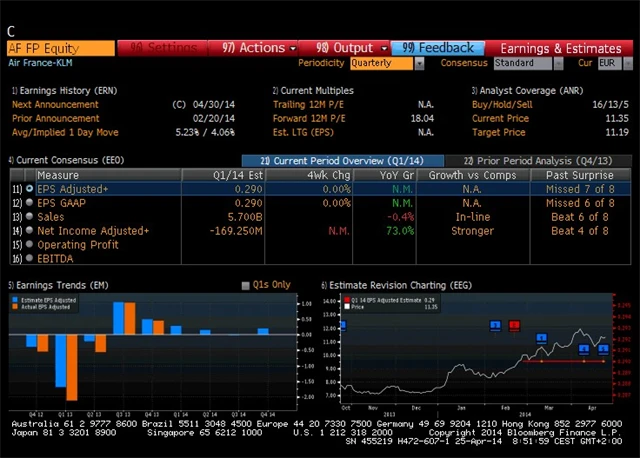Click the Air France-KLM company name
640x458 pixels.
point(40,63)
